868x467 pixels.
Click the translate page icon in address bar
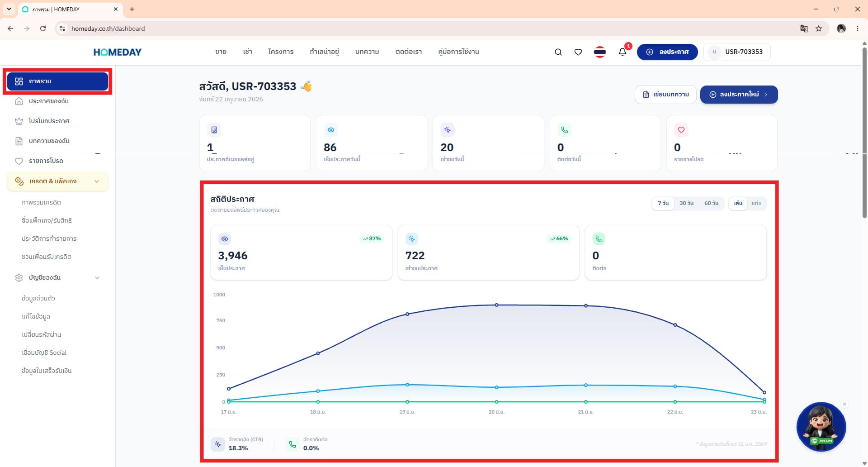[804, 29]
